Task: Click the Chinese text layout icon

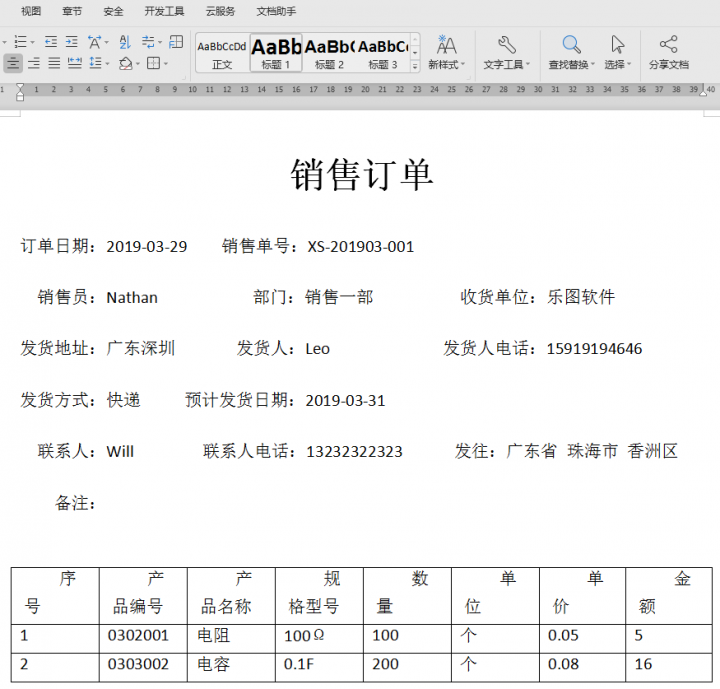Action: point(95,42)
